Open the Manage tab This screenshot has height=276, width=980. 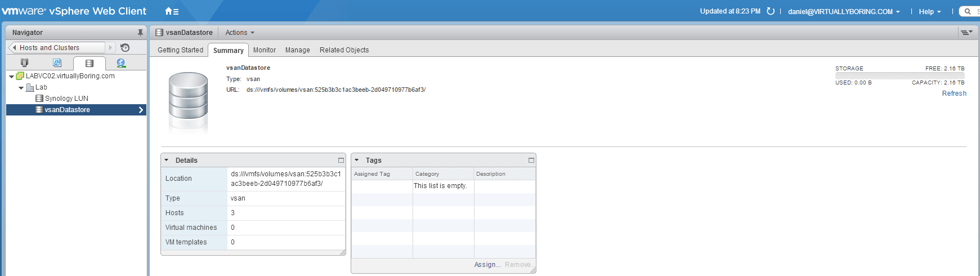point(297,50)
